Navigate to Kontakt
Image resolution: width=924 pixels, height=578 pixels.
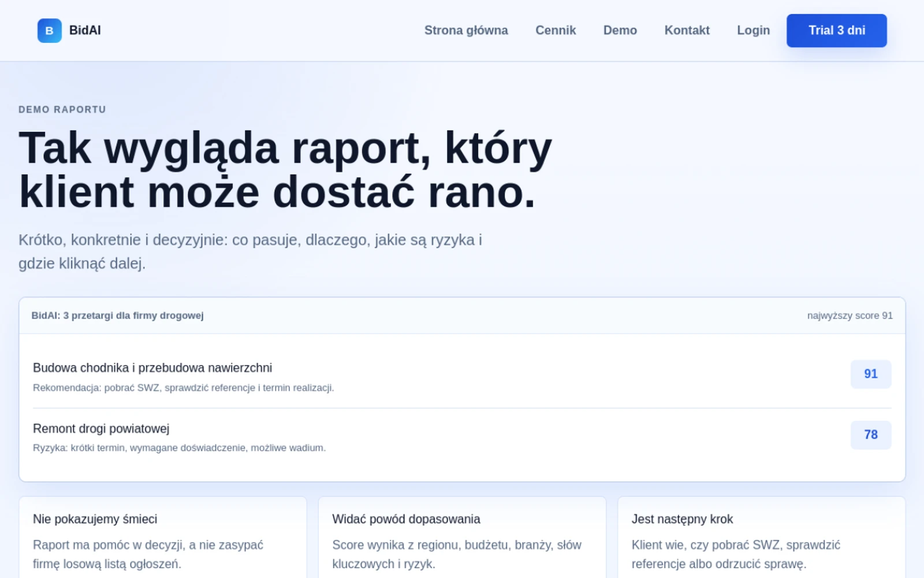(687, 31)
